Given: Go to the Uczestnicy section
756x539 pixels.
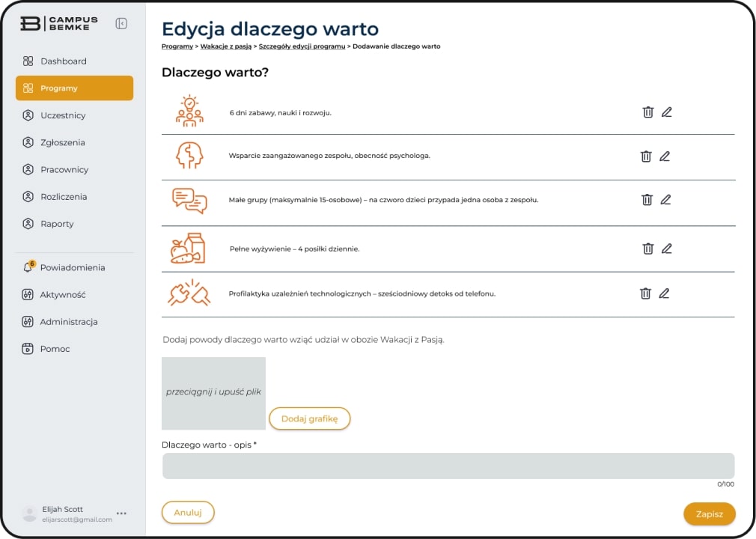Looking at the screenshot, I should (x=63, y=115).
